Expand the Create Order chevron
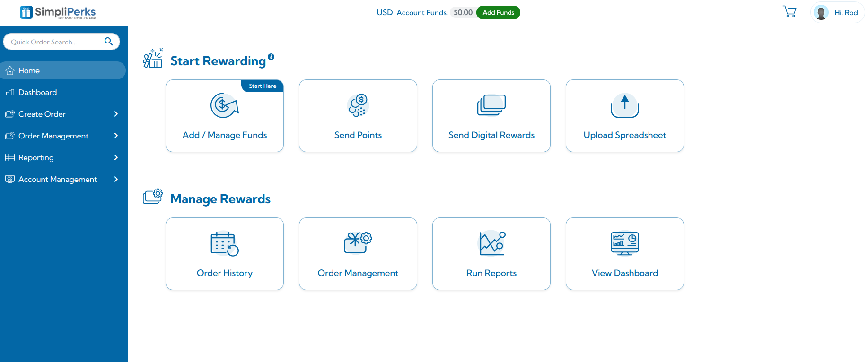Image resolution: width=868 pixels, height=362 pixels. (x=116, y=114)
